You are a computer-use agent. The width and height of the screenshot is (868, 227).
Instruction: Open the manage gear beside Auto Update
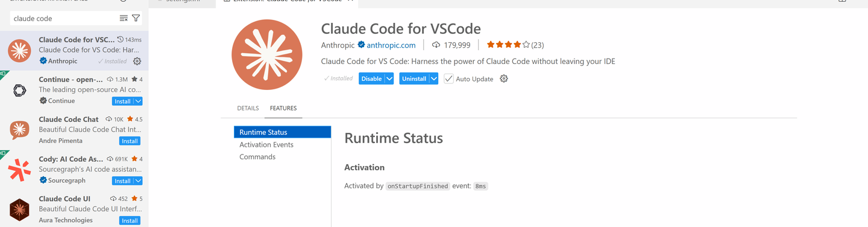(x=504, y=78)
